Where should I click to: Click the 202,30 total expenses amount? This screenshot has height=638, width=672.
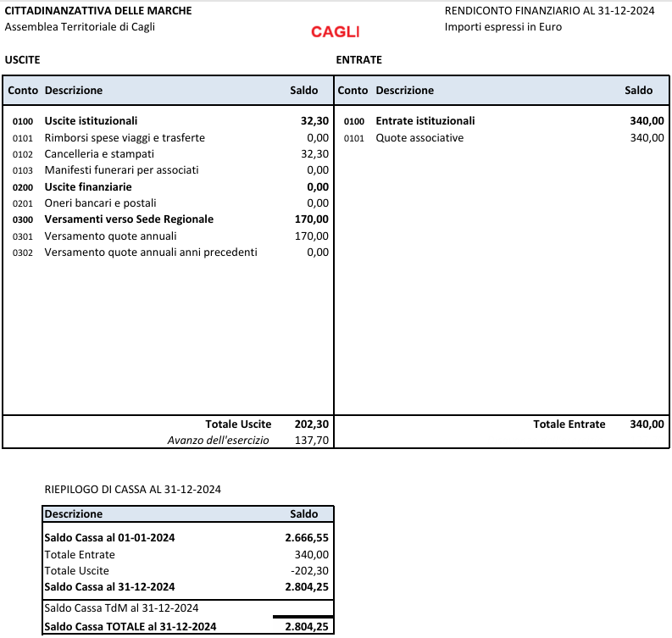coord(311,424)
